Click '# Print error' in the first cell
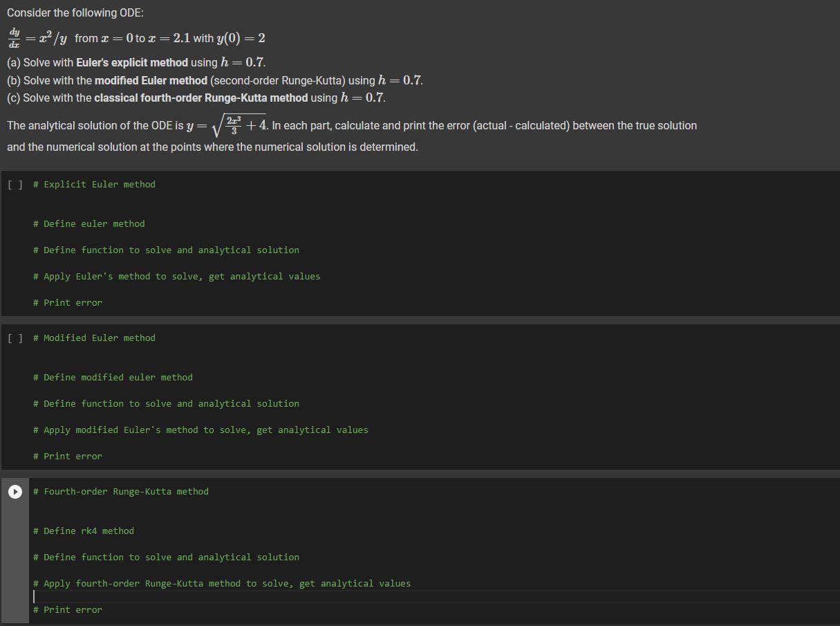The height and width of the screenshot is (626, 840). [67, 302]
